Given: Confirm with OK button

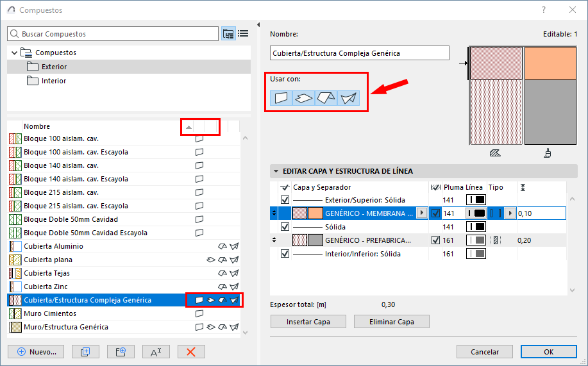Looking at the screenshot, I should (x=549, y=352).
